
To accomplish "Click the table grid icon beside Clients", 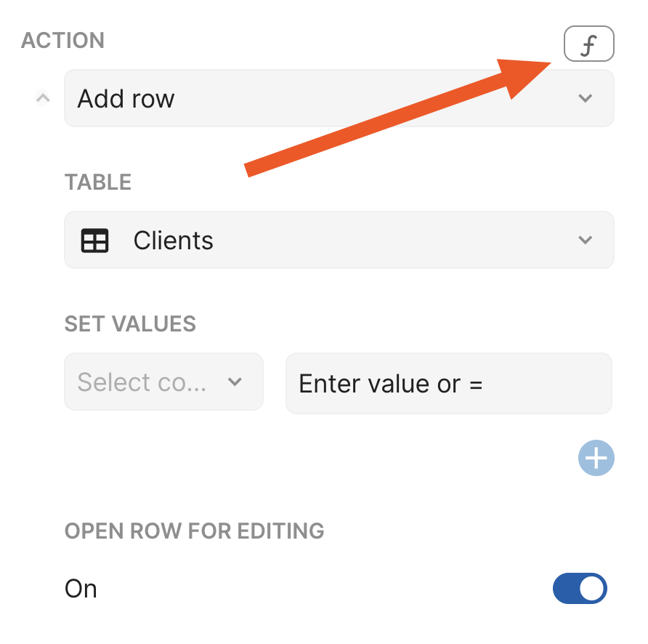I will [95, 241].
